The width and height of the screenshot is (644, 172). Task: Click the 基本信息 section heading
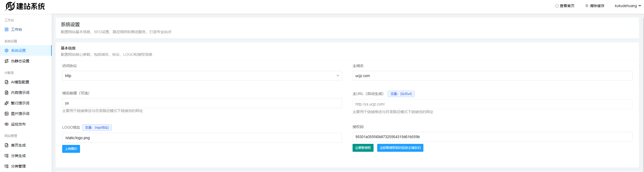click(68, 48)
